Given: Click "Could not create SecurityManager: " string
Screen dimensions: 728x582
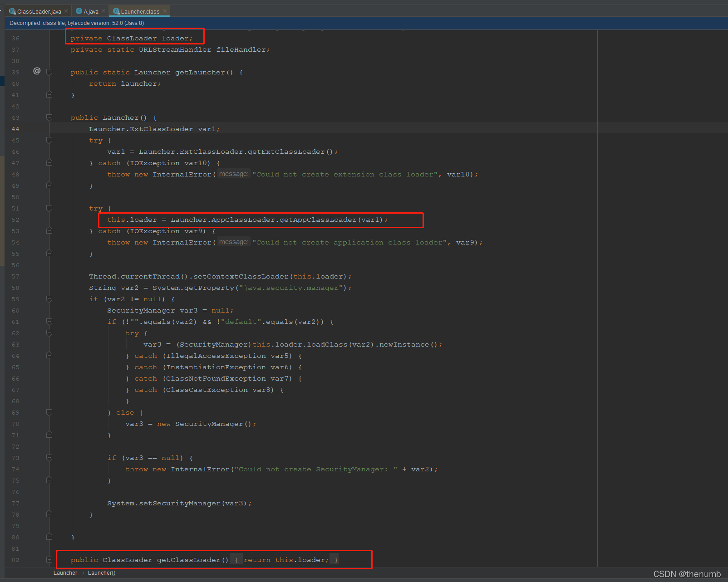Looking at the screenshot, I should (x=315, y=470).
